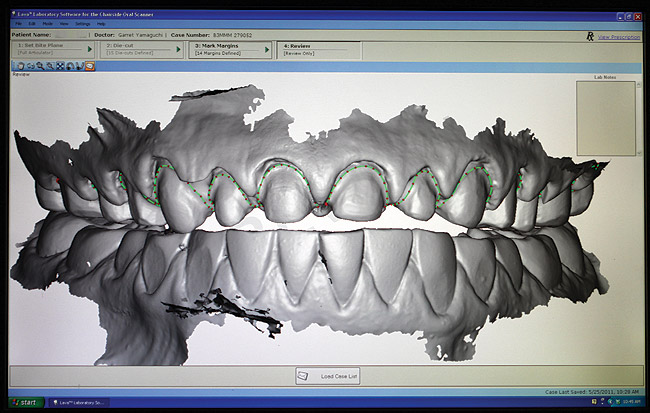
Task: Select the zoom out magnifier tool
Action: point(50,66)
